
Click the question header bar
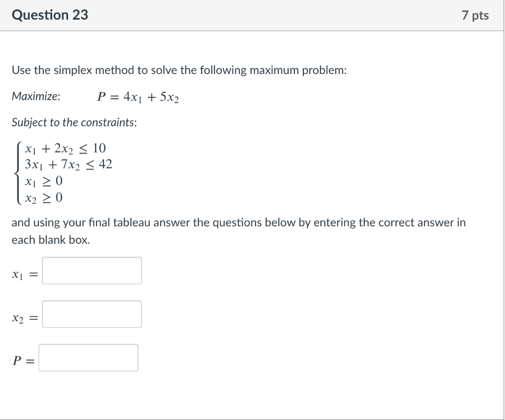click(x=252, y=15)
